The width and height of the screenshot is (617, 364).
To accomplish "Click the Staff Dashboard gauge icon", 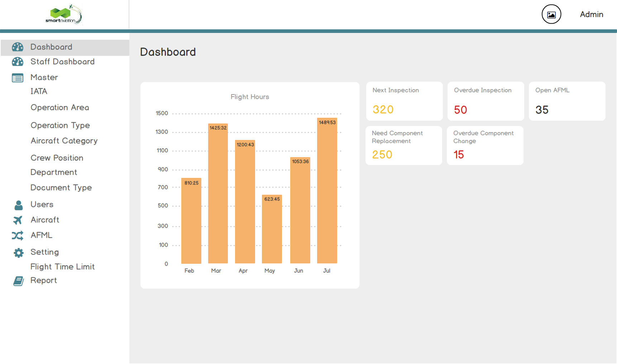I will (x=18, y=62).
